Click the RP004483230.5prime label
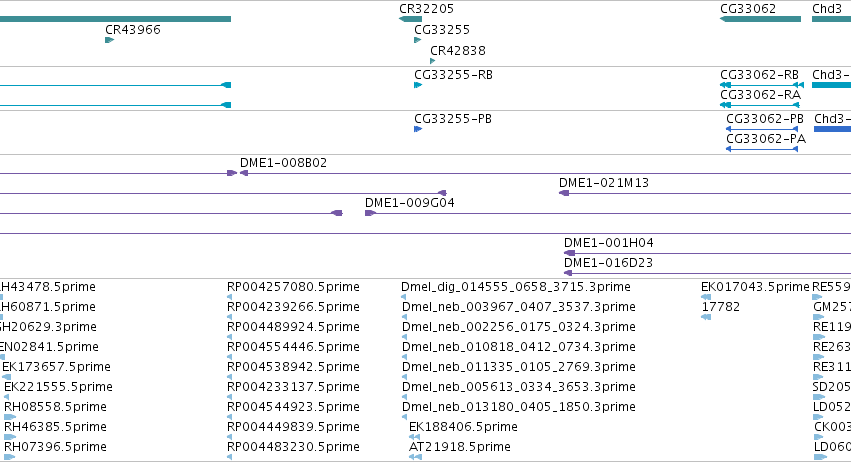The width and height of the screenshot is (851, 462). point(293,448)
